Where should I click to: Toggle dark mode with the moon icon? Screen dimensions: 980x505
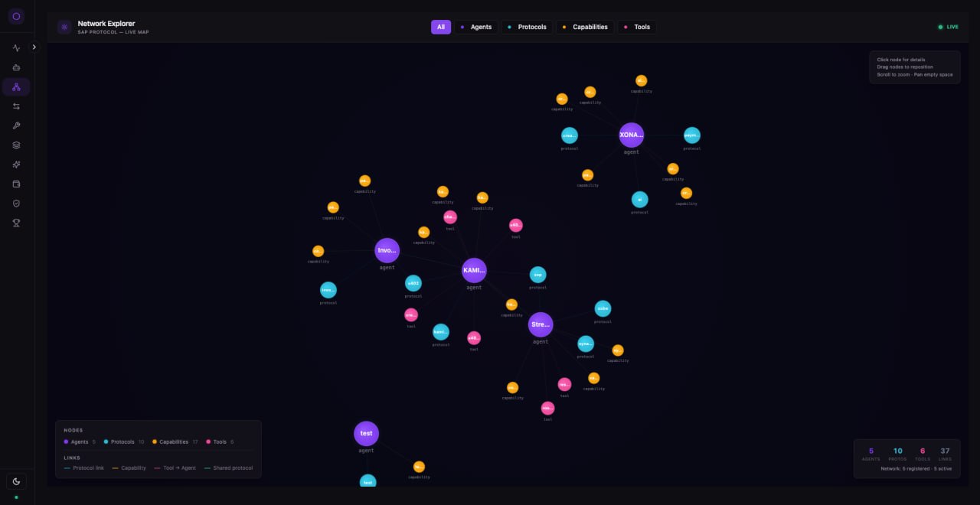[16, 481]
